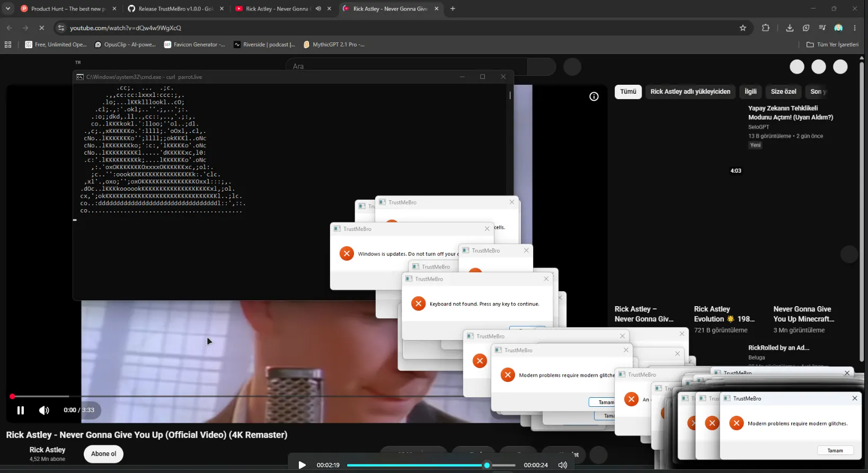This screenshot has width=868, height=473.
Task: Open the Riverside podcast bookmark
Action: 264,44
